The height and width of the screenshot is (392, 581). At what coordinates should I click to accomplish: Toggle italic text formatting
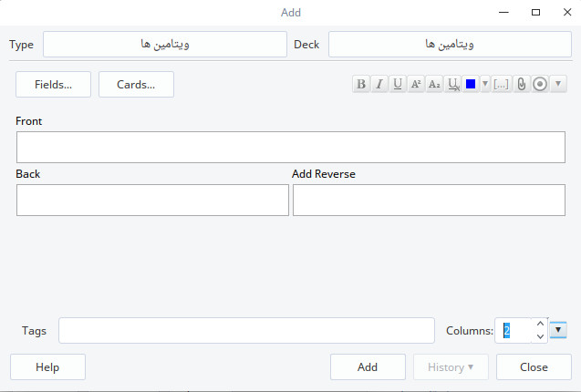(379, 84)
